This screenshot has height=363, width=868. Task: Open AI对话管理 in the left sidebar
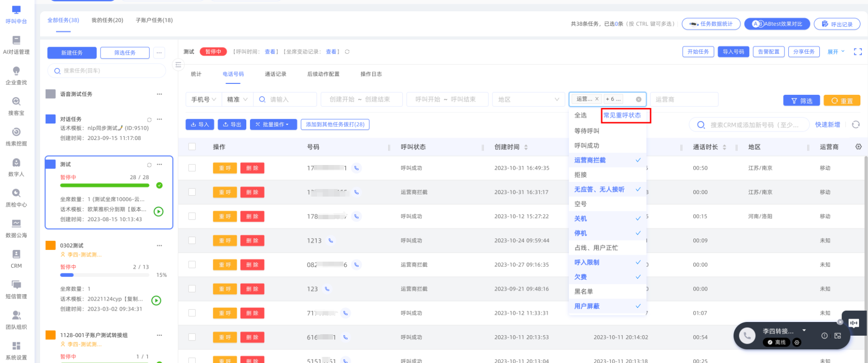[x=16, y=45]
